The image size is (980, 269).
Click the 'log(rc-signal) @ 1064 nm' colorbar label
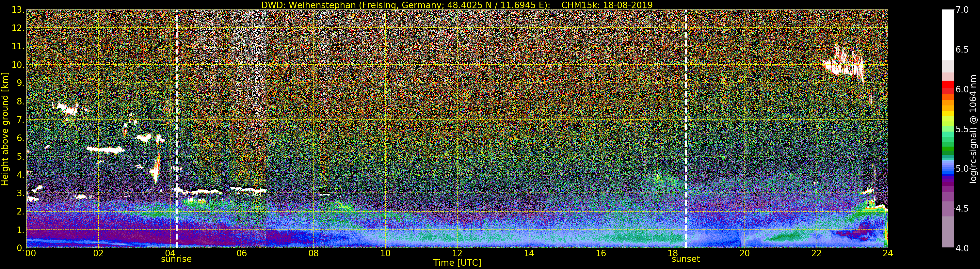(973, 129)
